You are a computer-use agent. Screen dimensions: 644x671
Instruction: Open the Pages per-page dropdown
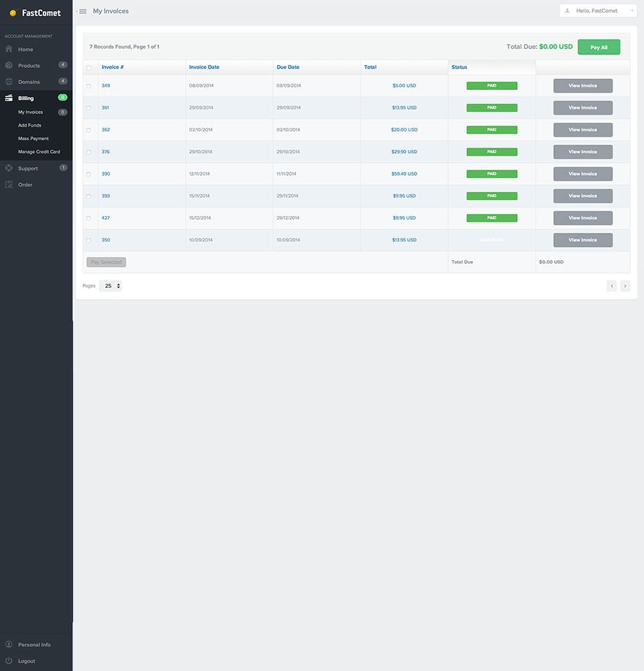click(x=111, y=285)
